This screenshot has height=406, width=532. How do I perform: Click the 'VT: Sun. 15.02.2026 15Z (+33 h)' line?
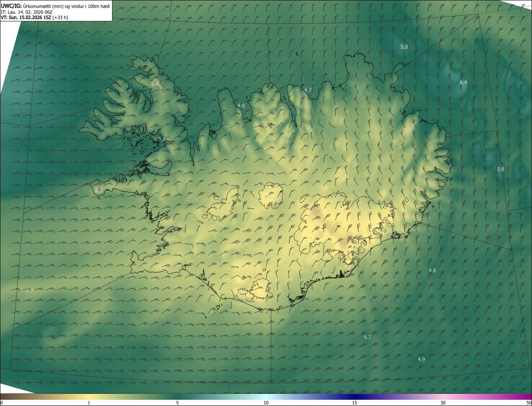(x=35, y=17)
